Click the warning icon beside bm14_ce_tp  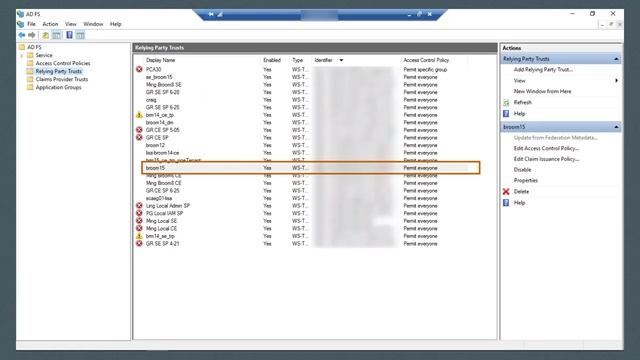[139, 115]
